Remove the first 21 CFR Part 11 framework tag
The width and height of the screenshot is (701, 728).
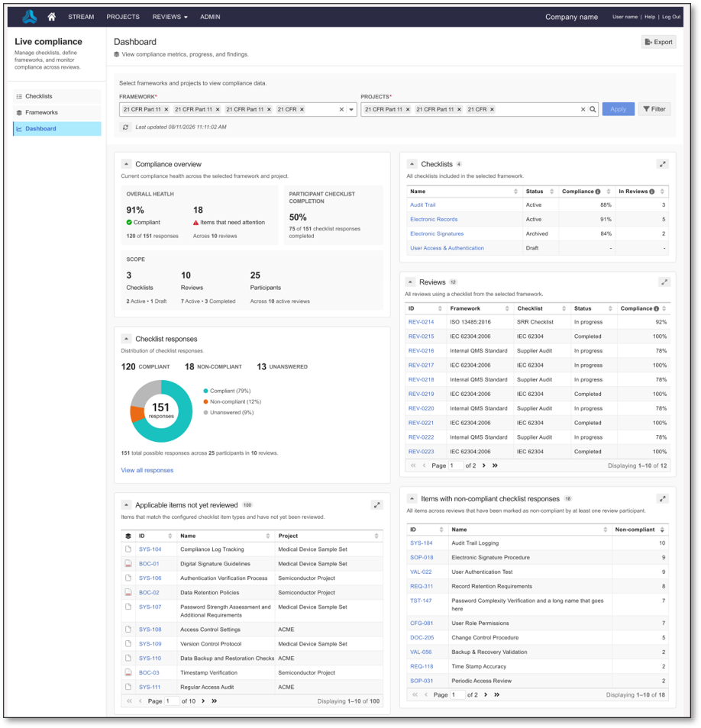click(166, 109)
